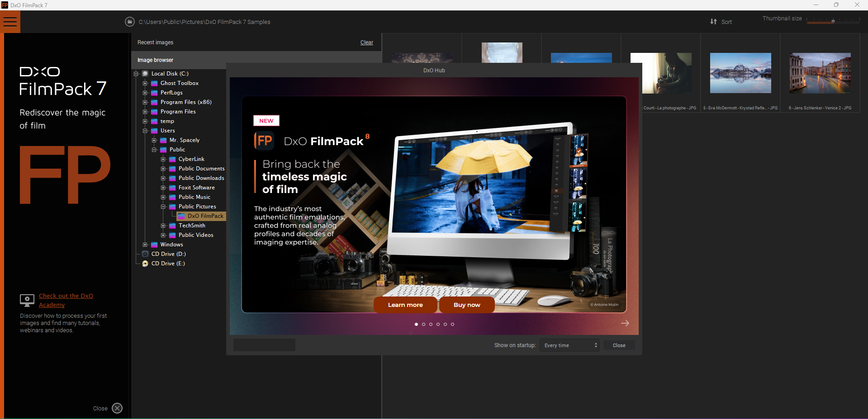This screenshot has width=868, height=419.
Task: Maximize or restore the DxO FilmPack 7 window
Action: (x=836, y=5)
